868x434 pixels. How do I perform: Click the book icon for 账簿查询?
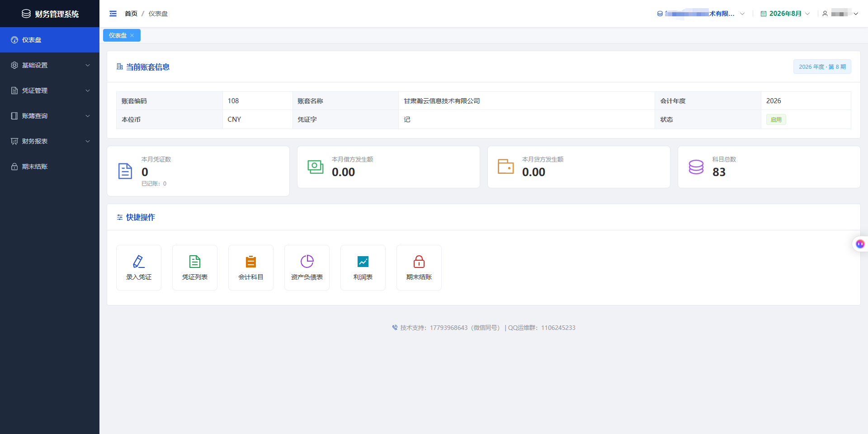[14, 116]
